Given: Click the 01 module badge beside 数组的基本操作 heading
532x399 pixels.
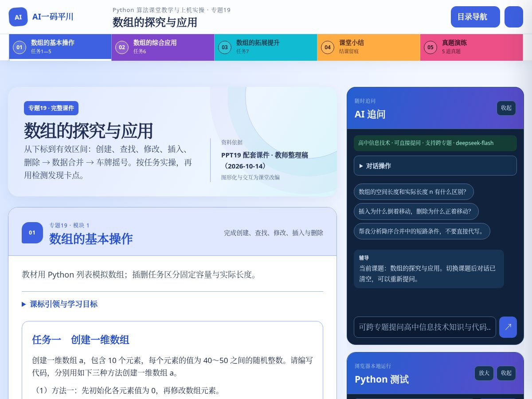Looking at the screenshot, I should pos(32,233).
